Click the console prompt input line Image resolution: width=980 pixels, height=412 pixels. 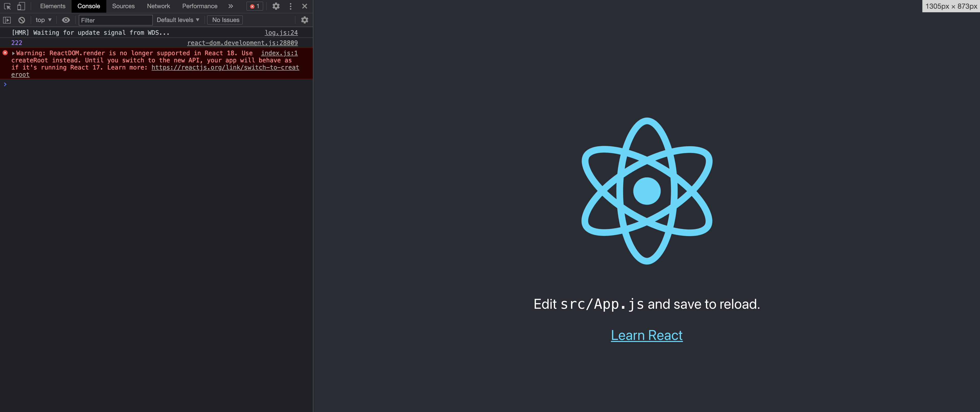[x=156, y=84]
